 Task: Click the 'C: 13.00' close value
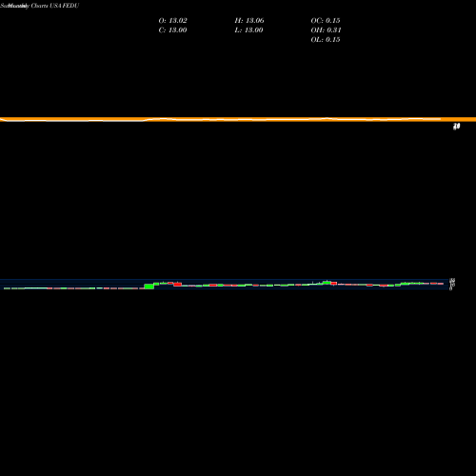[172, 30]
